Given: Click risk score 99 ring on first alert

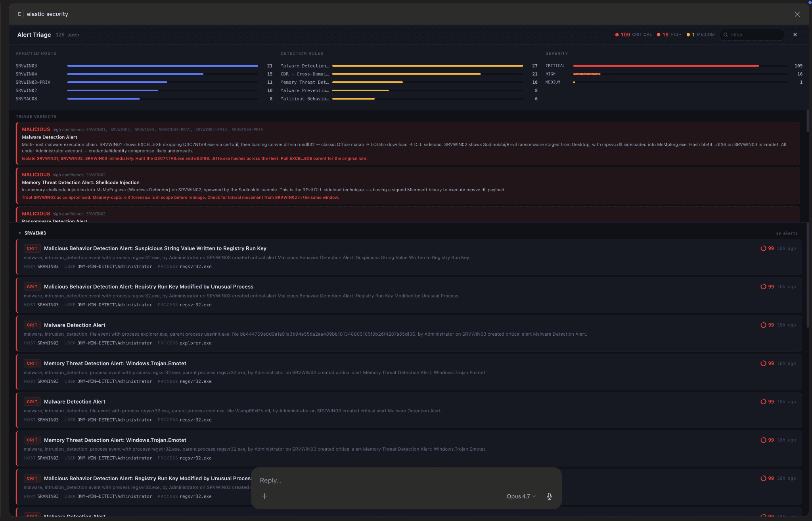Looking at the screenshot, I should tap(763, 248).
